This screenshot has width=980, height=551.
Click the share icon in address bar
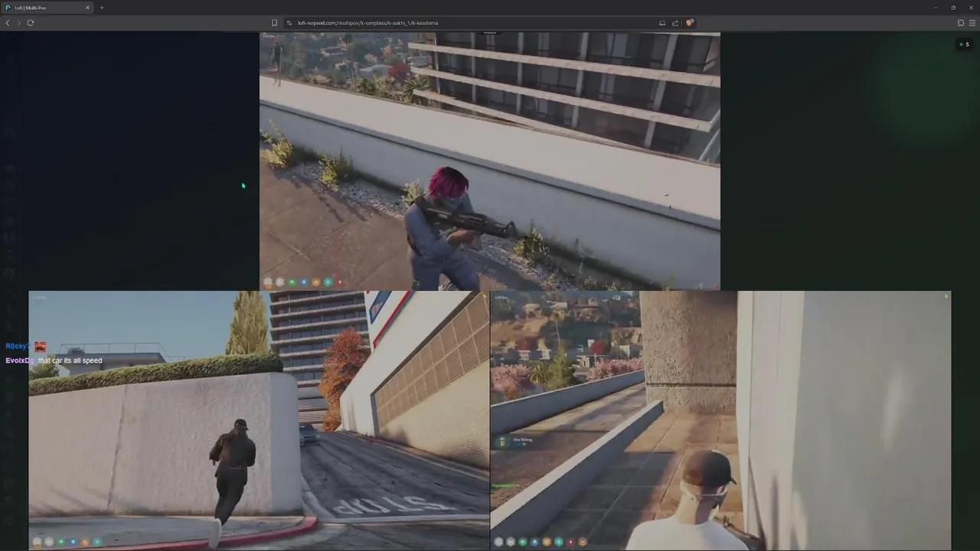coord(675,23)
